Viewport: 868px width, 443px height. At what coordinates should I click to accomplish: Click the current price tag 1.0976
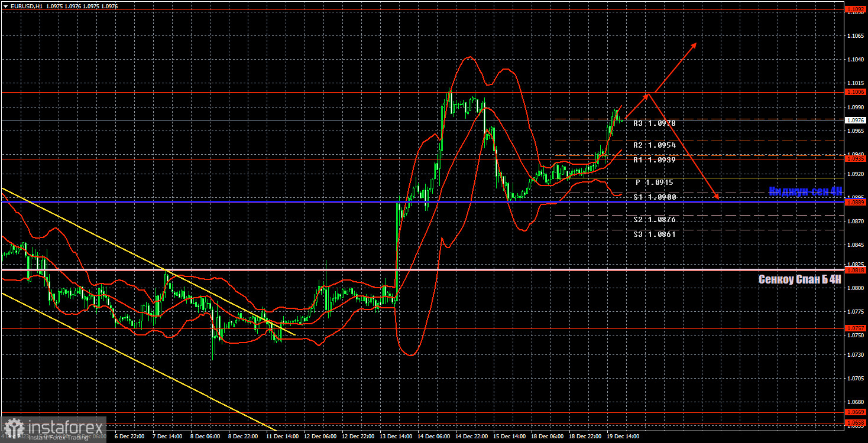856,120
